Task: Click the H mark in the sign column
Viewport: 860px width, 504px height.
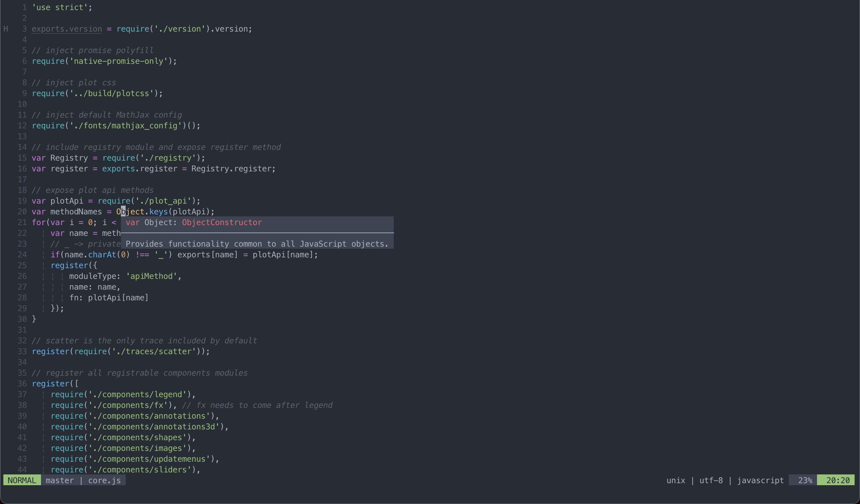Action: pos(5,29)
